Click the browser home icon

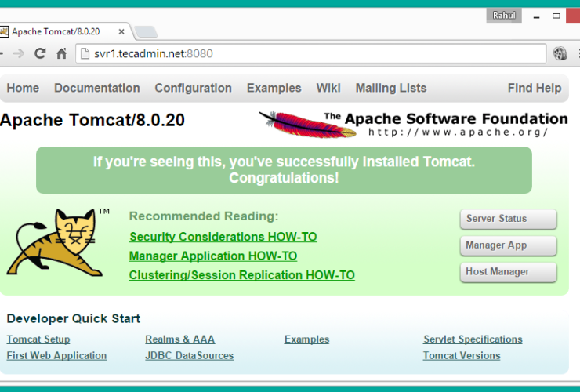tap(61, 53)
